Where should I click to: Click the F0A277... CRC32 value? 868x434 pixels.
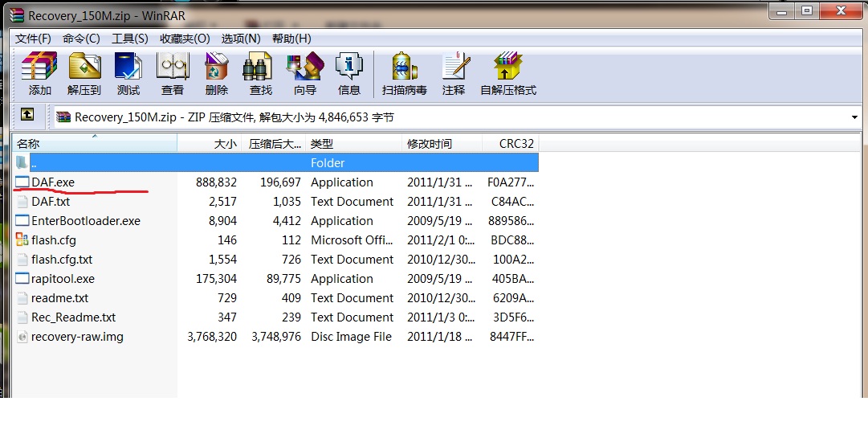point(511,182)
